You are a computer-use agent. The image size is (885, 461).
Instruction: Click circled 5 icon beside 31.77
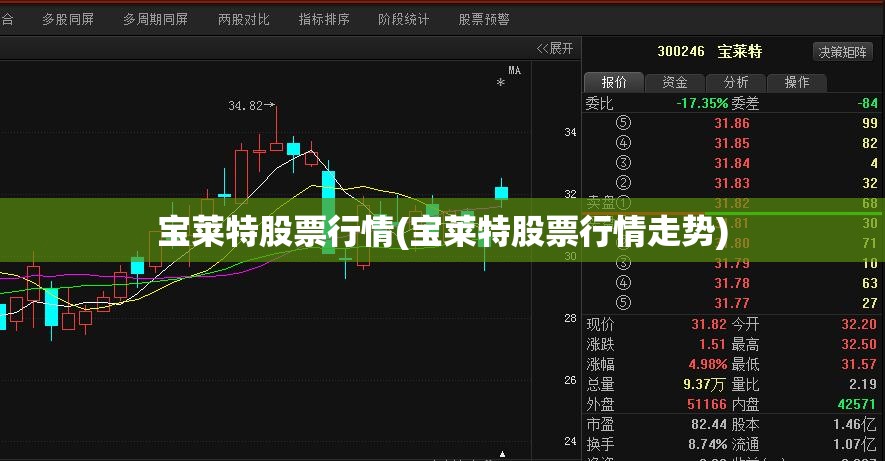pyautogui.click(x=623, y=303)
